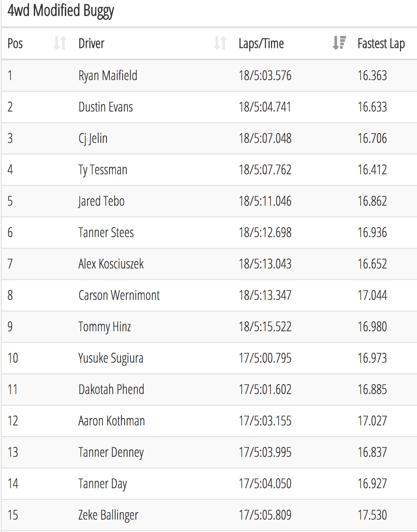Click the Pos column header label
Screen dimensions: 417x532
point(15,43)
